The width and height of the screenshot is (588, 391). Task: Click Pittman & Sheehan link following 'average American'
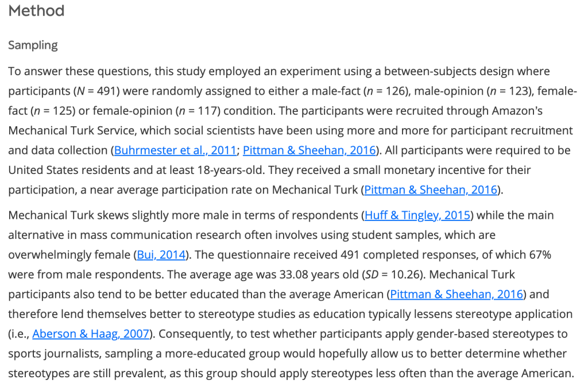457,295
